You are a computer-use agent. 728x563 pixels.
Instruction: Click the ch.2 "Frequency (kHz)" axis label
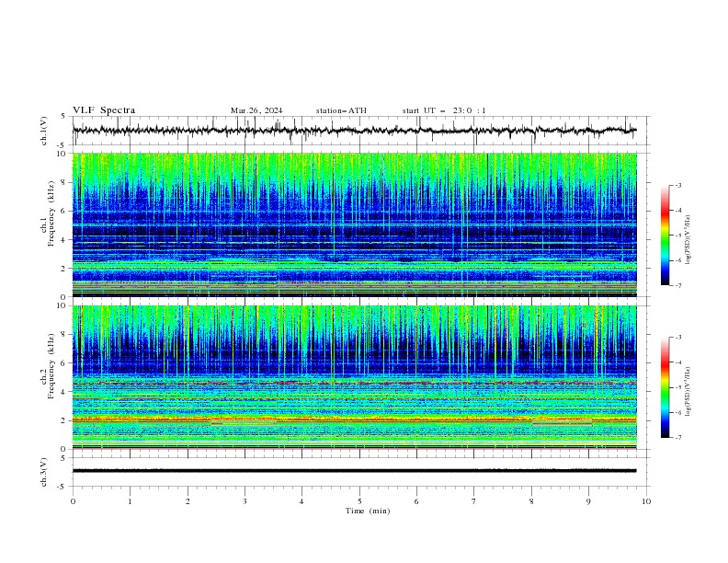tap(51, 366)
